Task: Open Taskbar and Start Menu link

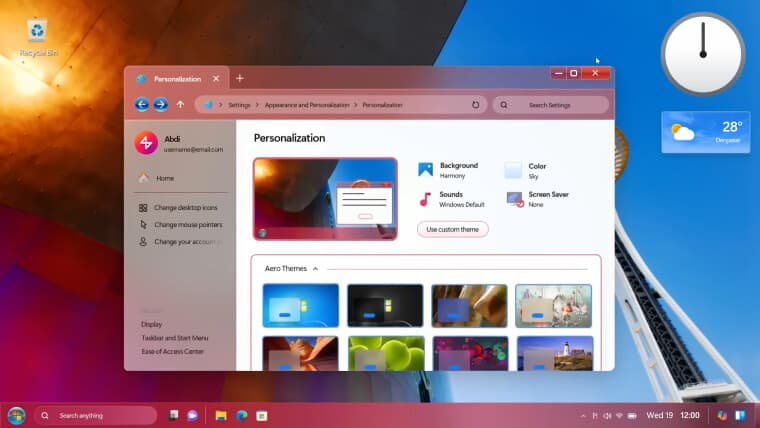Action: (x=174, y=338)
